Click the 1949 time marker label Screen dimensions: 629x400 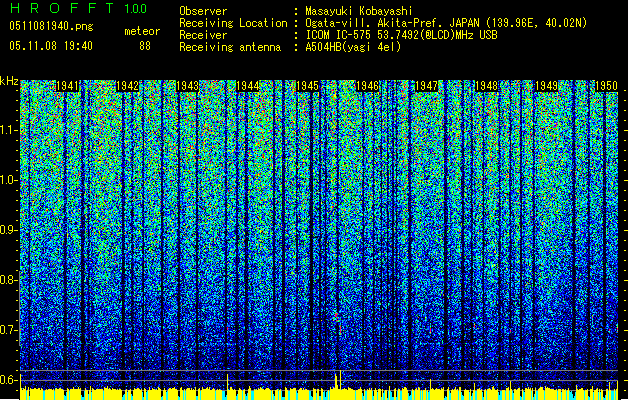(x=546, y=86)
